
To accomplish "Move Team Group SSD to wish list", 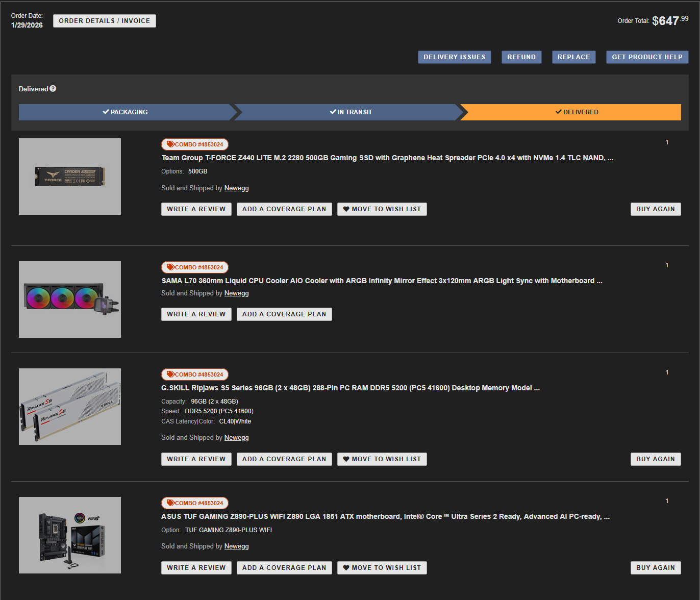I will (382, 209).
